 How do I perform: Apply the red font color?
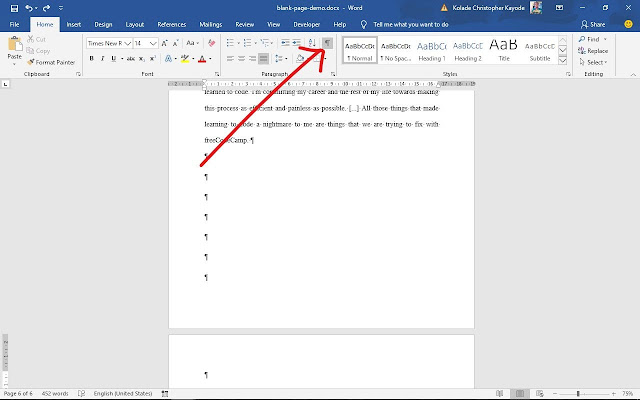(202, 58)
